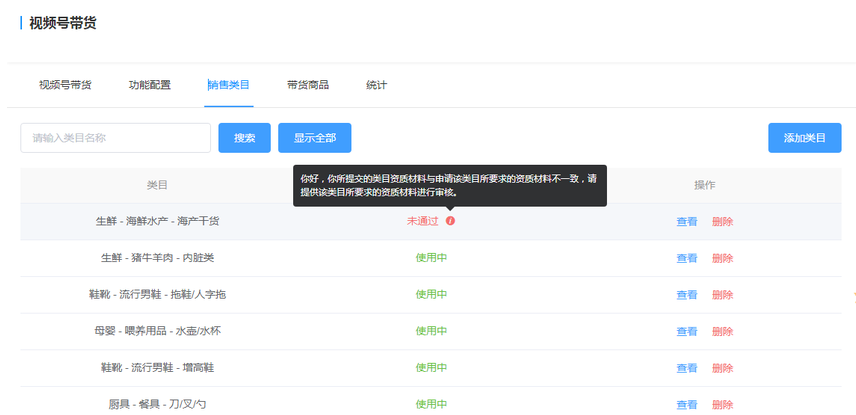Switch to the 功能配置 tab

pyautogui.click(x=150, y=85)
